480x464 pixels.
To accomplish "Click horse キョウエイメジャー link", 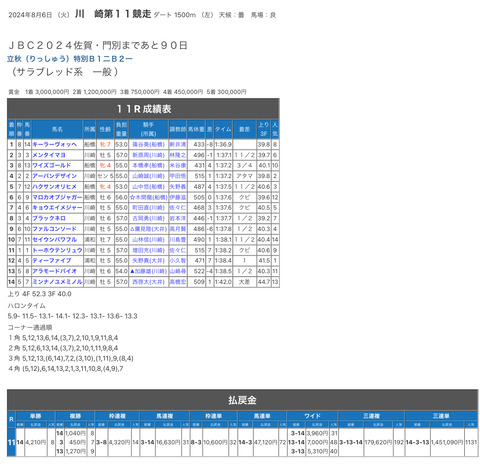I will 57,208.
